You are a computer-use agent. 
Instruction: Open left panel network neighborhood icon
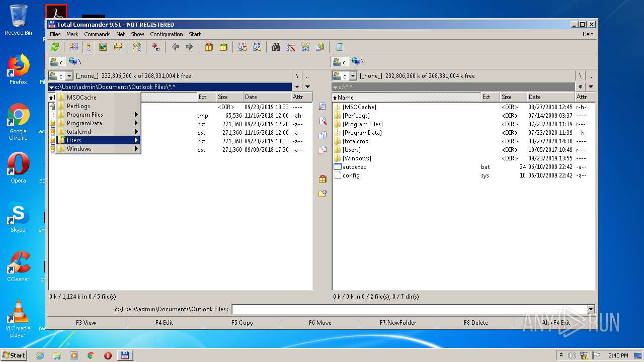click(73, 62)
